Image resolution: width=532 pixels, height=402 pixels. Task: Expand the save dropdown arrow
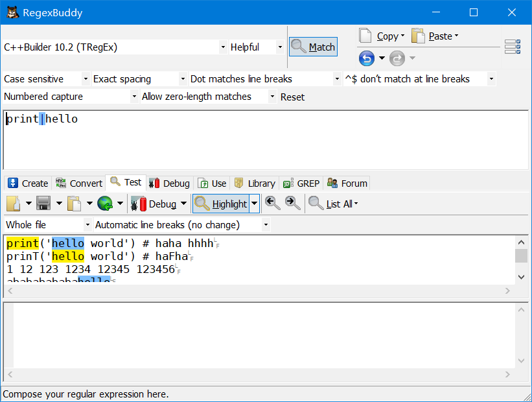(x=59, y=204)
